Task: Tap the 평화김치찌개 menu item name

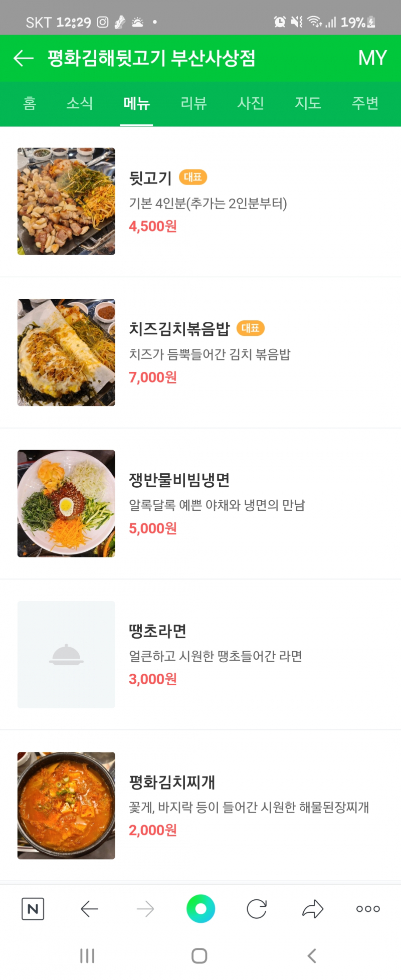Action: 172,781
